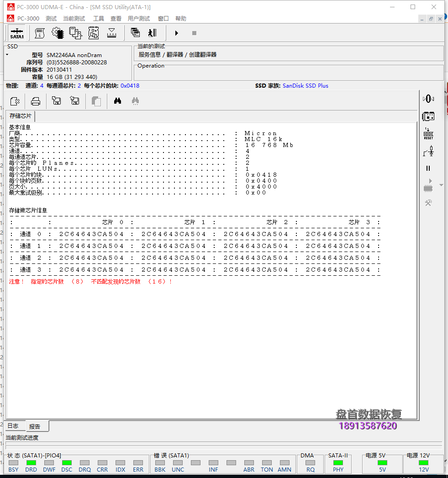Image resolution: width=448 pixels, height=478 pixels.
Task: Click the channel count value 4
Action: click(42, 86)
